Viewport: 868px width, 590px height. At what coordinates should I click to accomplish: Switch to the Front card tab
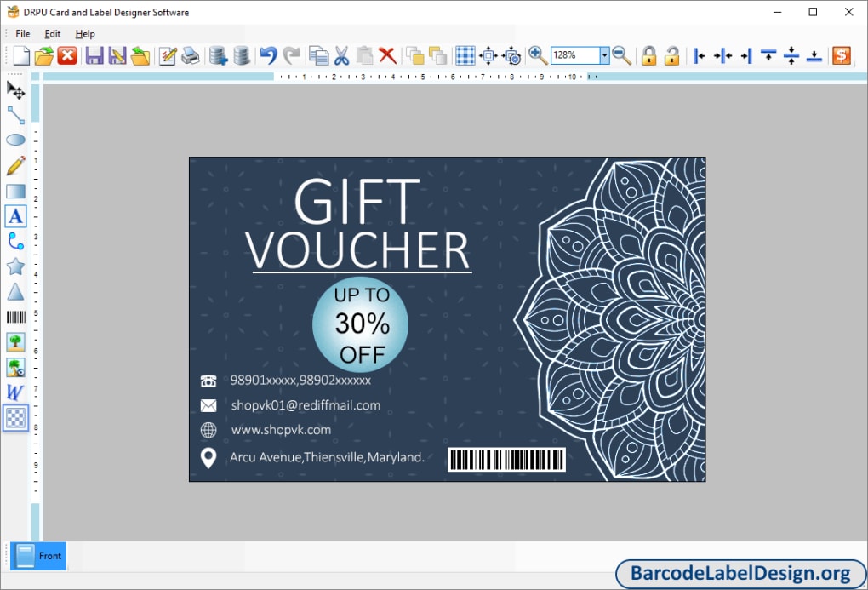pyautogui.click(x=38, y=555)
